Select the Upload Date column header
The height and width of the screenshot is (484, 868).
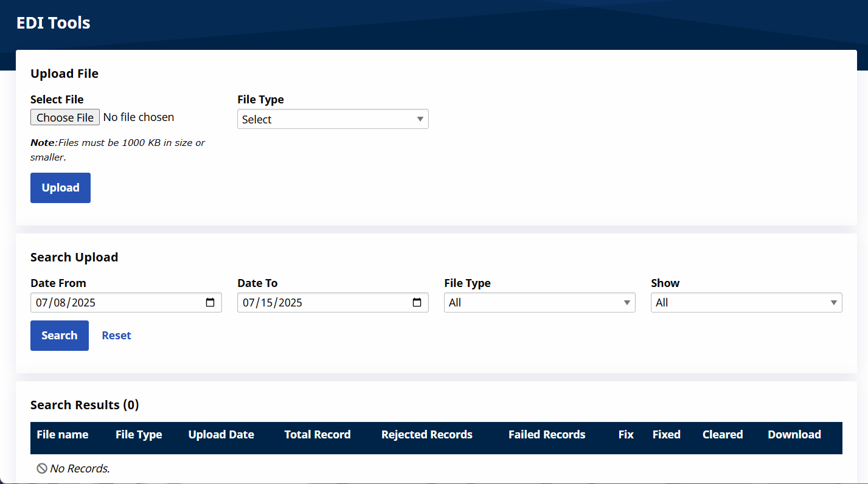tap(221, 435)
